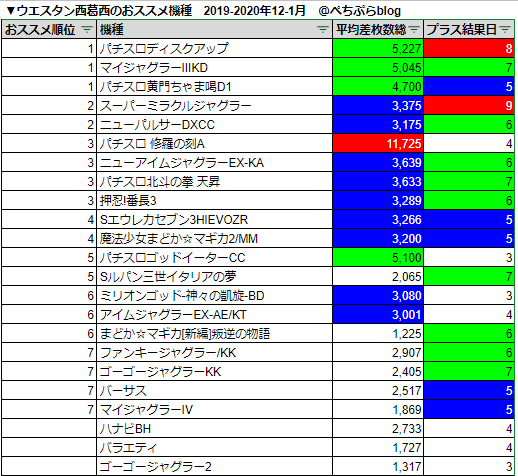This screenshot has height=476, width=518.
Task: Click the green 5,045 value cell
Action: pos(378,67)
